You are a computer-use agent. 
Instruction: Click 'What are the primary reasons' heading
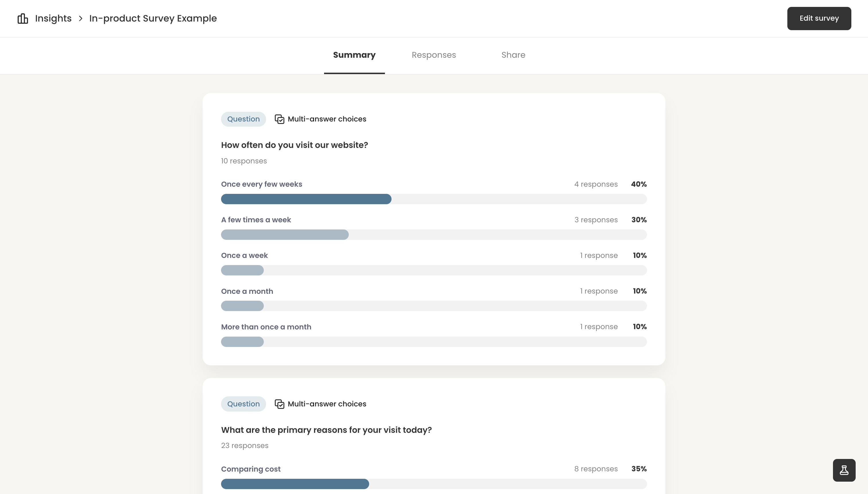coord(326,430)
